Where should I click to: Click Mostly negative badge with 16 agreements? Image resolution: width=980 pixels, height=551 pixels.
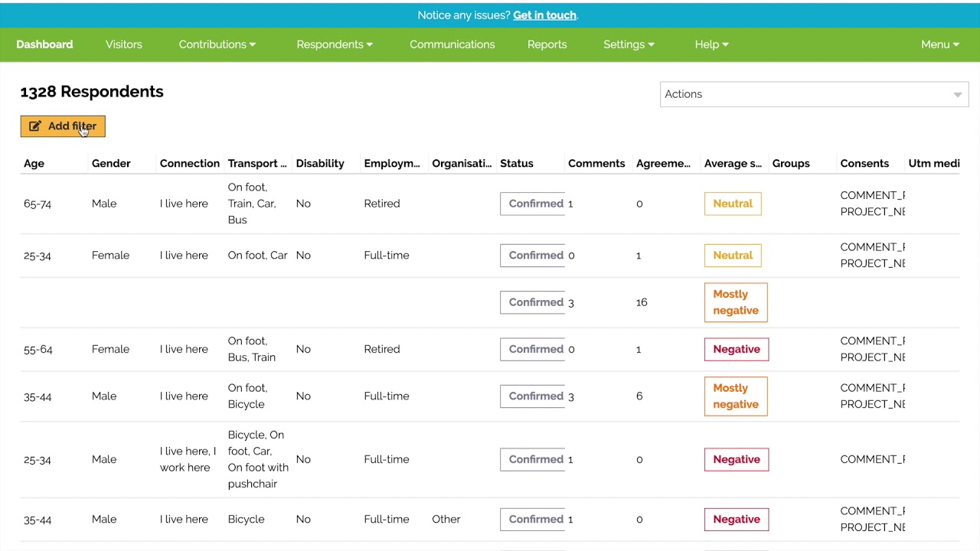coord(736,302)
